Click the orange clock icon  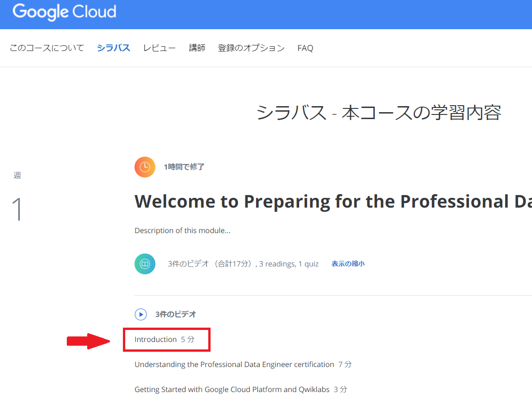pos(145,167)
